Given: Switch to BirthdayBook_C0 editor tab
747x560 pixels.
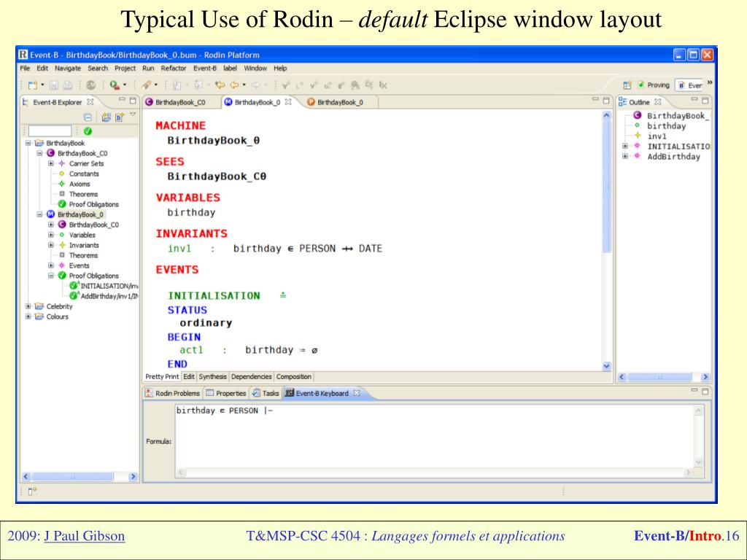Looking at the screenshot, I should point(175,102).
